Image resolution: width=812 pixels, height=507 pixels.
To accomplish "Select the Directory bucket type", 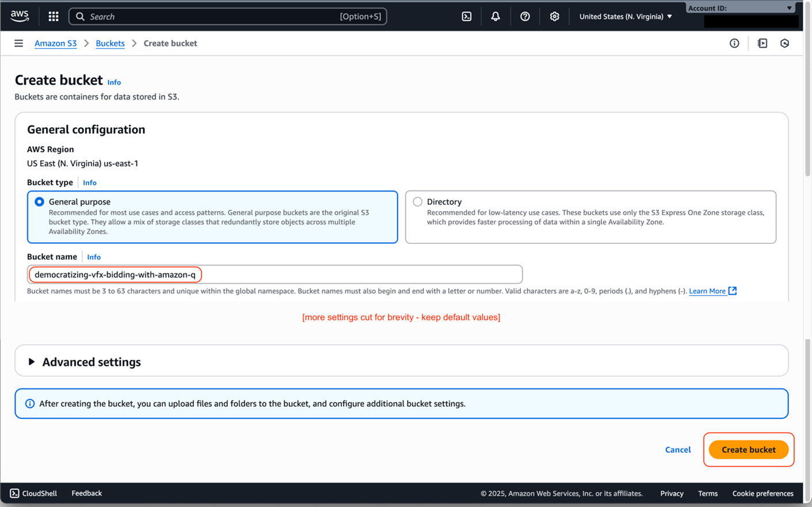I will [x=418, y=201].
